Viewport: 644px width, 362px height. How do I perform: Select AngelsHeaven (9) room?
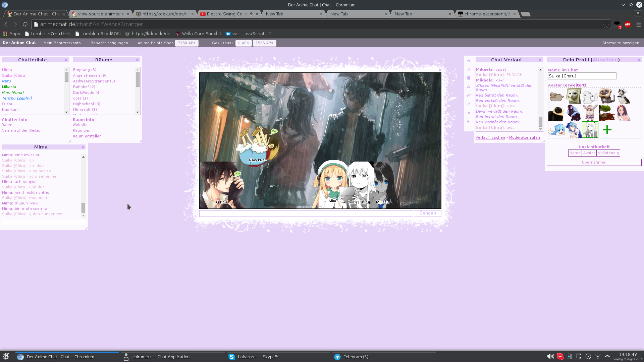pyautogui.click(x=90, y=76)
